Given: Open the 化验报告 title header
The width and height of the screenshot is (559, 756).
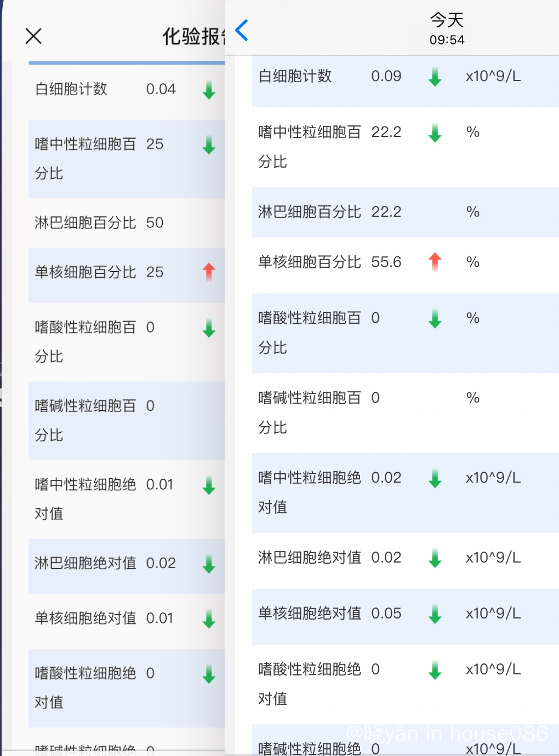Looking at the screenshot, I should pyautogui.click(x=193, y=36).
